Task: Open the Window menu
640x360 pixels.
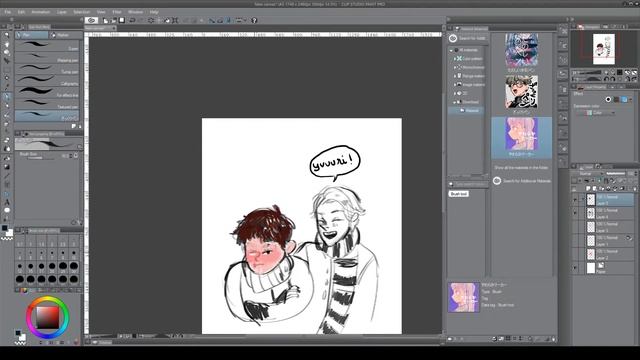Action: (x=136, y=12)
